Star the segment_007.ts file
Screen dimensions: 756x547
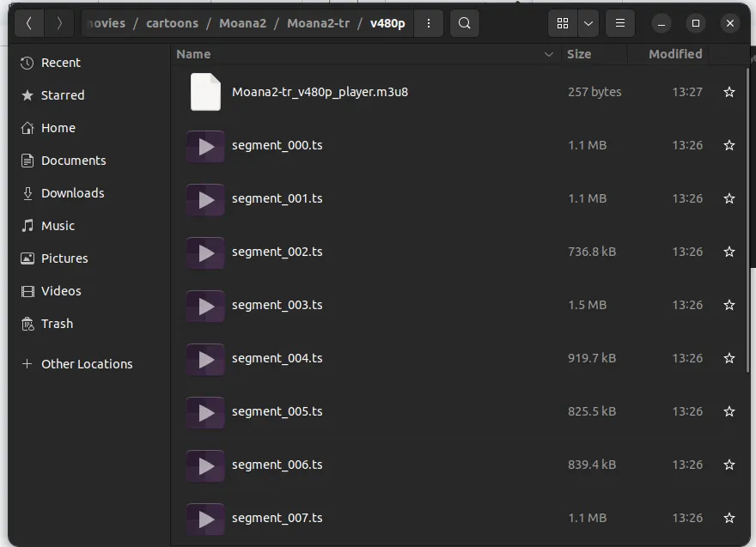729,518
